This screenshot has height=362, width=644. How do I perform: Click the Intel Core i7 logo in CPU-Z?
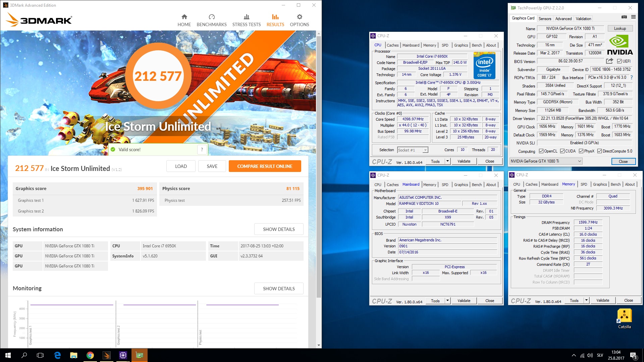484,66
